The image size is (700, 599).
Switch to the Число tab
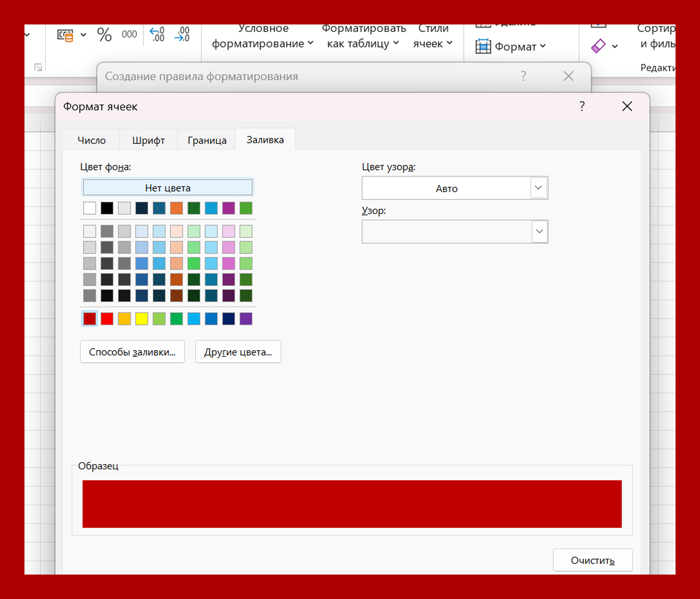[x=91, y=140]
